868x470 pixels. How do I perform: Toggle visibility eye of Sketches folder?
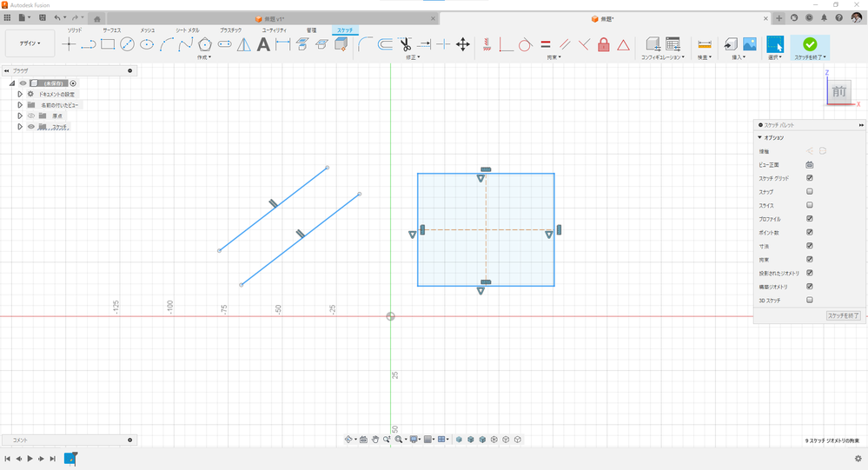[31, 127]
